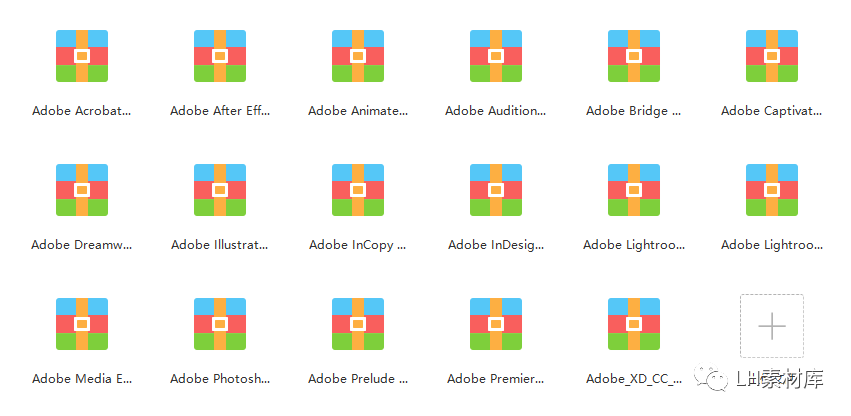Screen dimensions: 851x416
Task: Click the file name "Adobe Illustrat..."
Action: [x=220, y=245]
